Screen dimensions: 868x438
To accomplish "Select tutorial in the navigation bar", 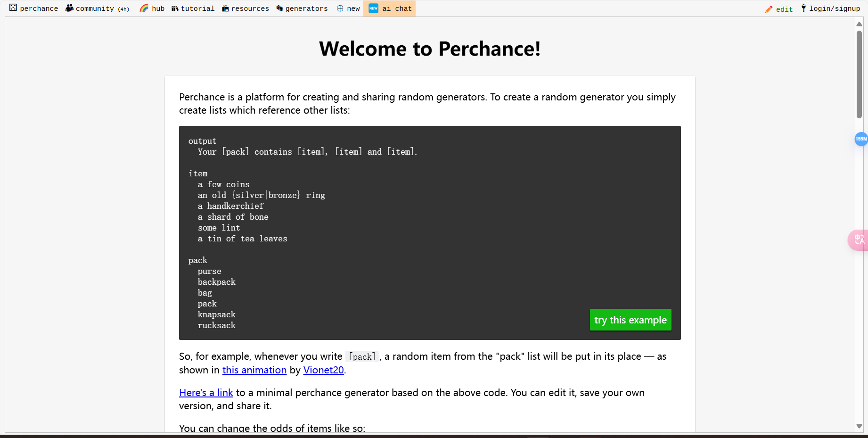I will pos(198,8).
